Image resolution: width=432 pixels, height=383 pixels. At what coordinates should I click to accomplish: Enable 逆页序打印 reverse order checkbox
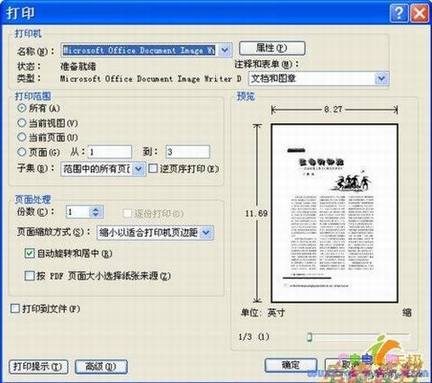pyautogui.click(x=153, y=168)
